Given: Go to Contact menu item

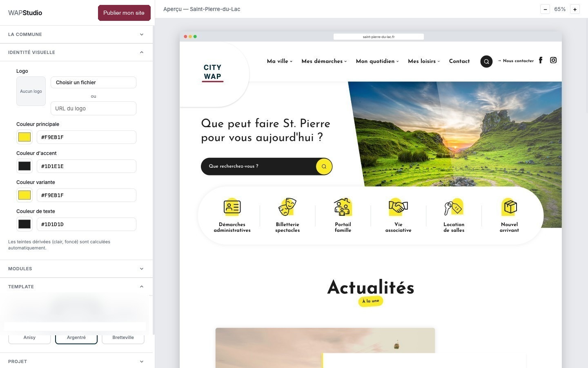Looking at the screenshot, I should tap(459, 61).
